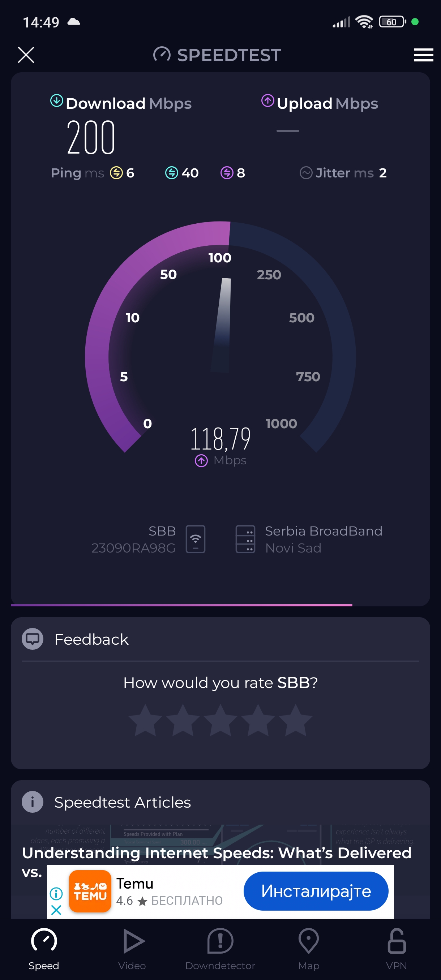Image resolution: width=441 pixels, height=980 pixels.
Task: Dismiss the Temu ad banner
Action: tap(56, 910)
